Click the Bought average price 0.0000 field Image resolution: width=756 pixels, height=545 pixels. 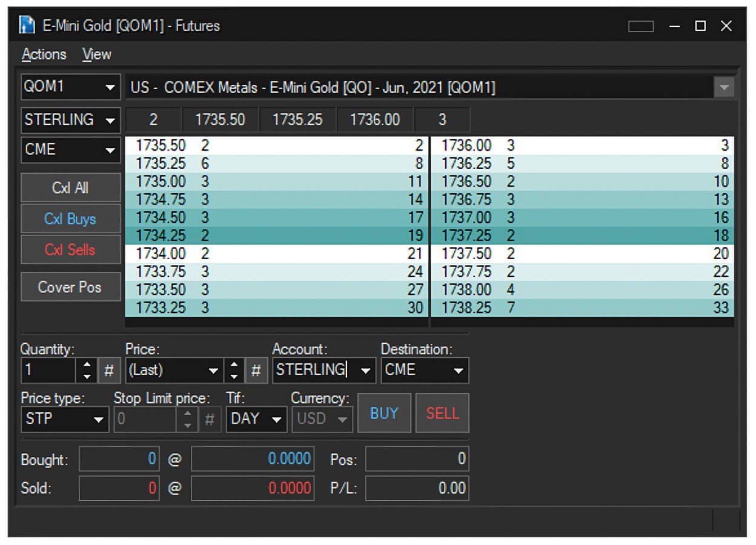pyautogui.click(x=253, y=459)
